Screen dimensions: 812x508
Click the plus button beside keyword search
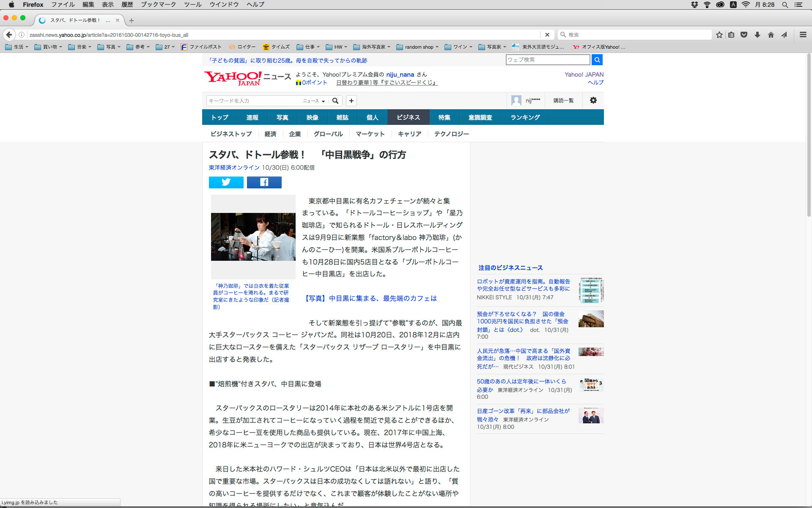click(x=351, y=101)
